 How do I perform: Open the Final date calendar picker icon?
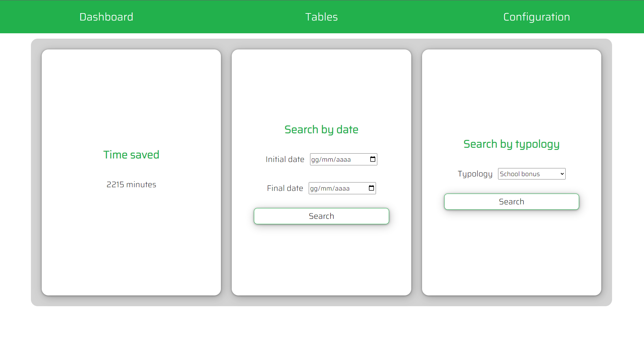point(371,188)
